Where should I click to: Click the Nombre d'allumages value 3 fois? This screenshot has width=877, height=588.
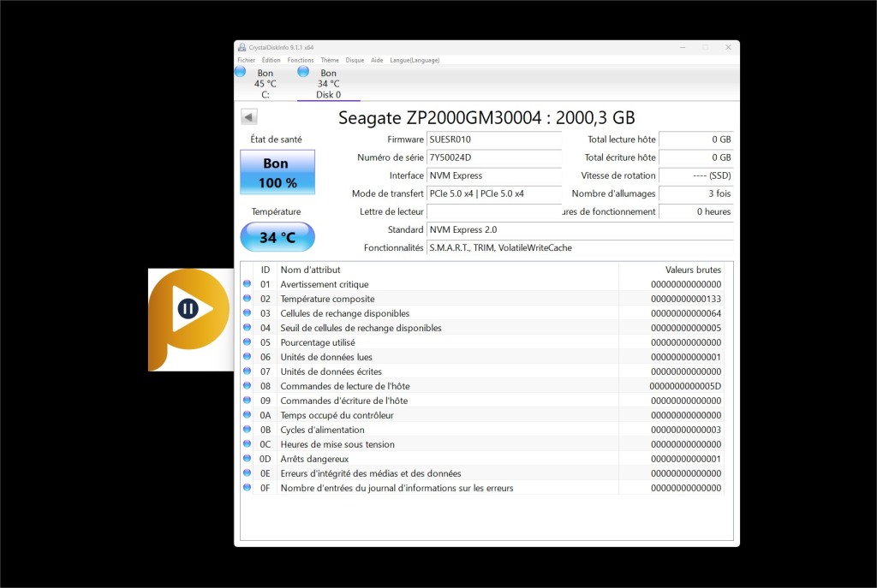click(x=695, y=193)
